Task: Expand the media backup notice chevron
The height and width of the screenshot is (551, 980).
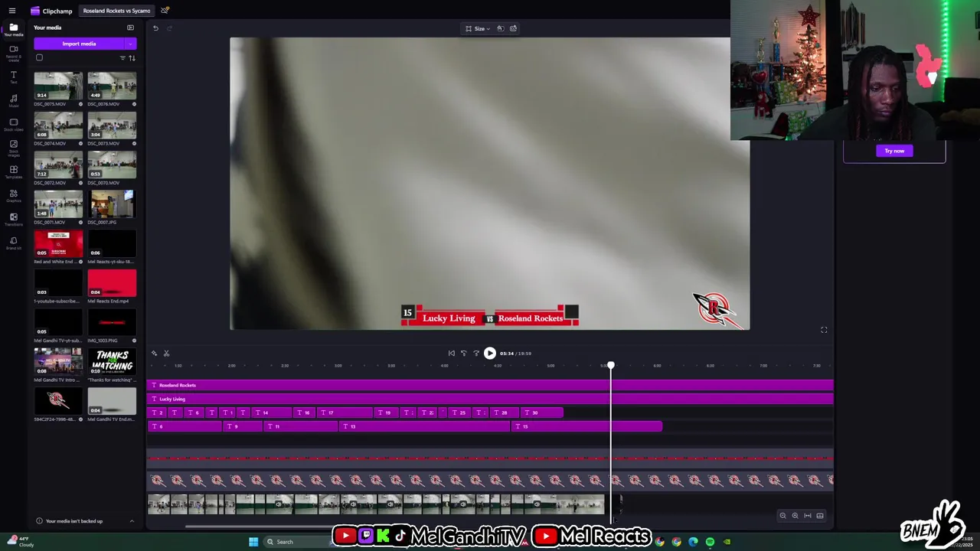Action: click(132, 521)
